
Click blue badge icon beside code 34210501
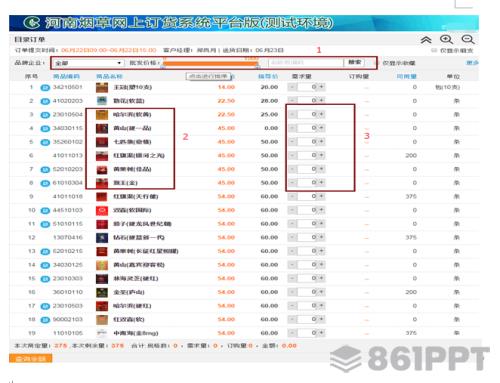(45, 88)
